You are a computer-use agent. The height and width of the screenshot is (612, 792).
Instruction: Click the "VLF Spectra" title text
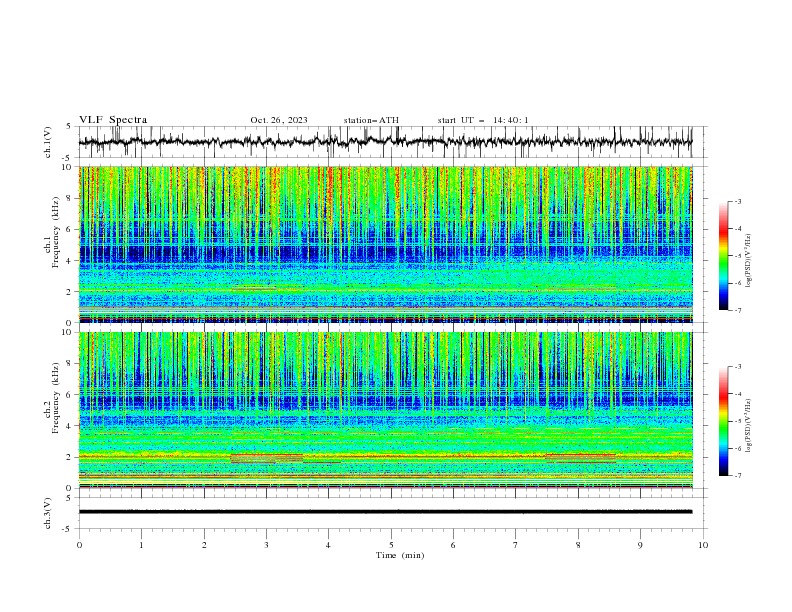coord(113,120)
